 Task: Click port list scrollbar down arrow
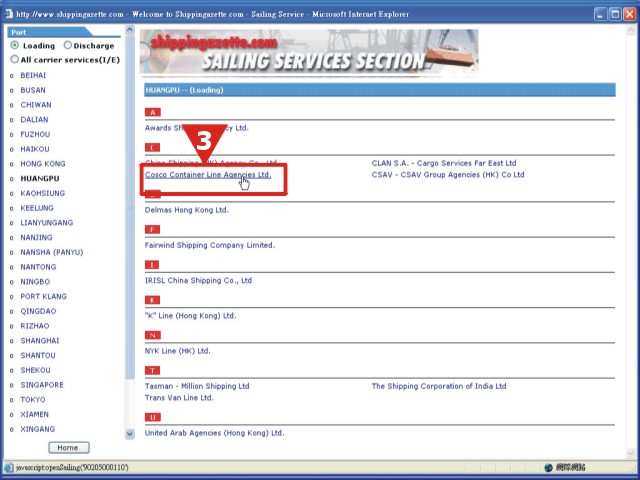(130, 433)
